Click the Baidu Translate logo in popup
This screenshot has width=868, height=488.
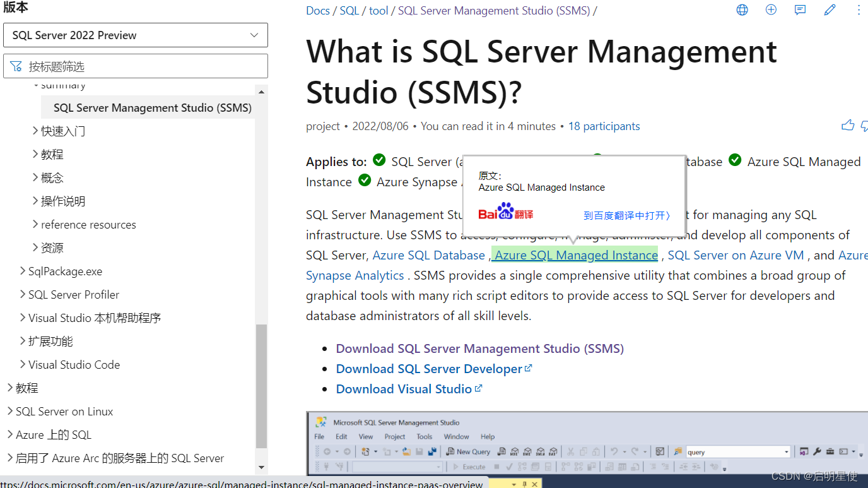point(505,211)
